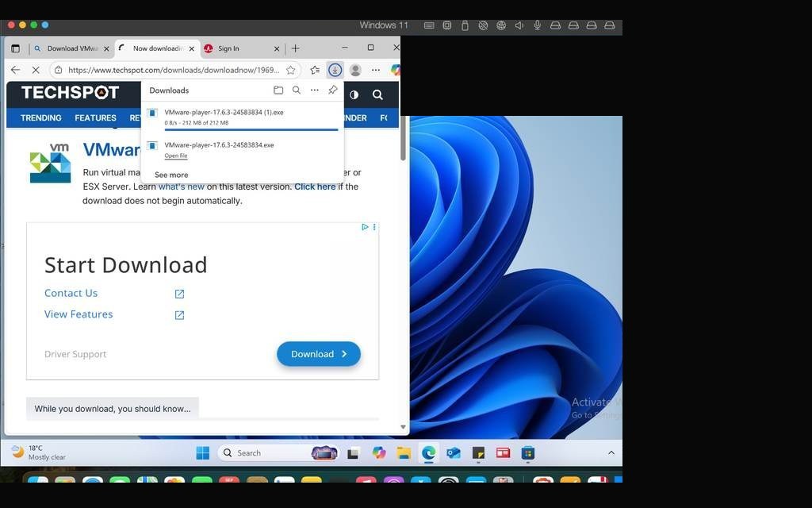Screen dimensions: 812x508
Task: Click Microsoft Edge icon on the taskbar
Action: pyautogui.click(x=429, y=453)
